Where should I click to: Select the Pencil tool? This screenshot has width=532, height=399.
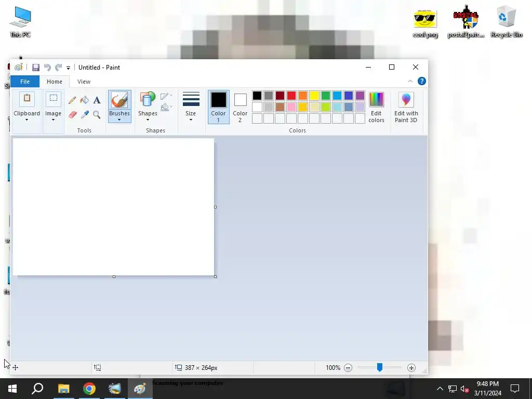[x=72, y=100]
